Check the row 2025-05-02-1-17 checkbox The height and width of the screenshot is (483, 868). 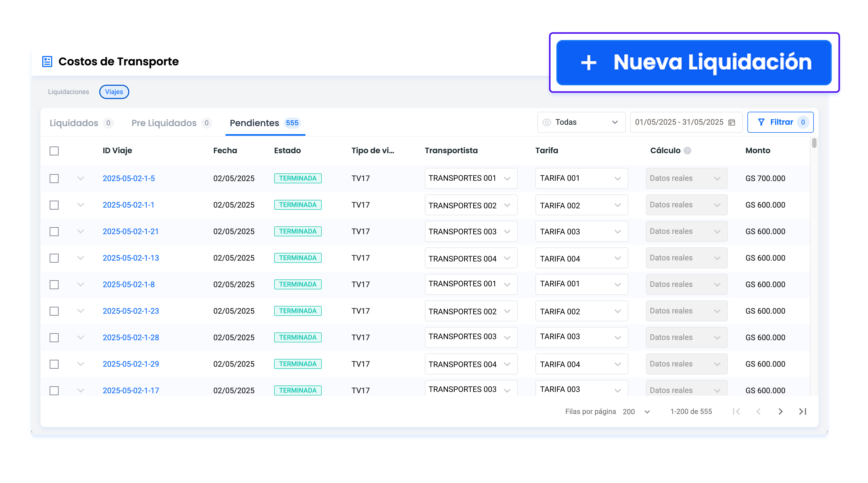[x=54, y=391]
